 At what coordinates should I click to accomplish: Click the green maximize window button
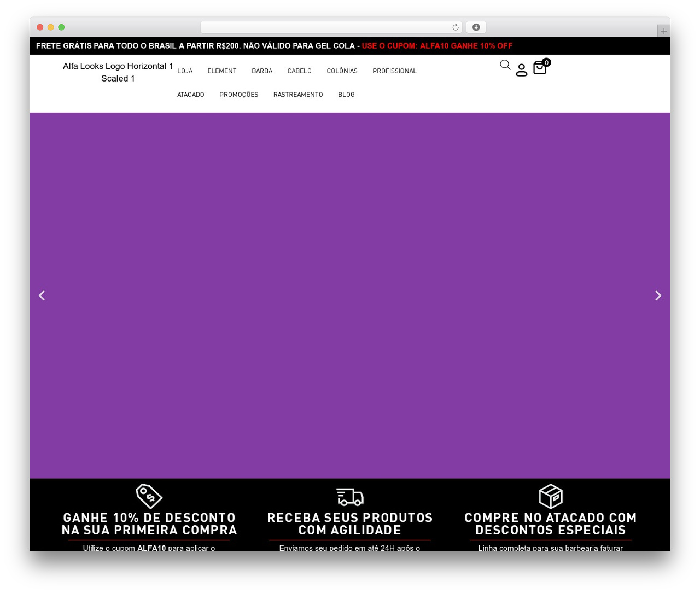click(x=61, y=27)
